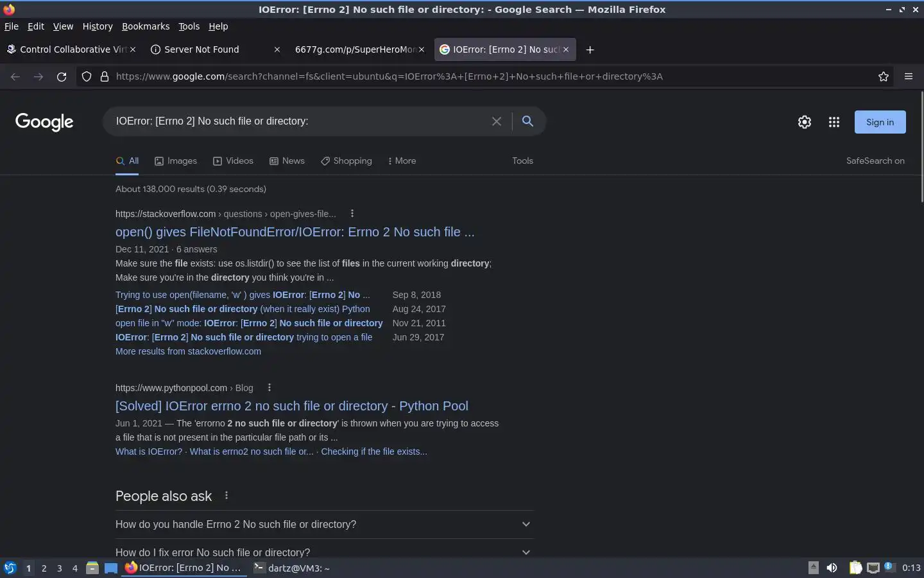Screen dimensions: 924x578
Task: Open new tab with plus button
Action: [x=590, y=49]
